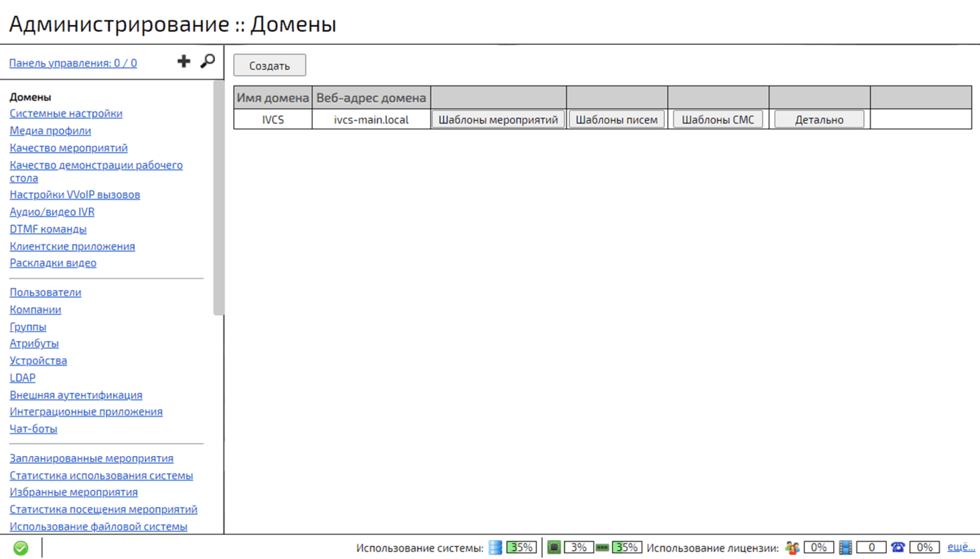Click the telephone license icon
Image resolution: width=980 pixels, height=559 pixels.
[x=898, y=548]
